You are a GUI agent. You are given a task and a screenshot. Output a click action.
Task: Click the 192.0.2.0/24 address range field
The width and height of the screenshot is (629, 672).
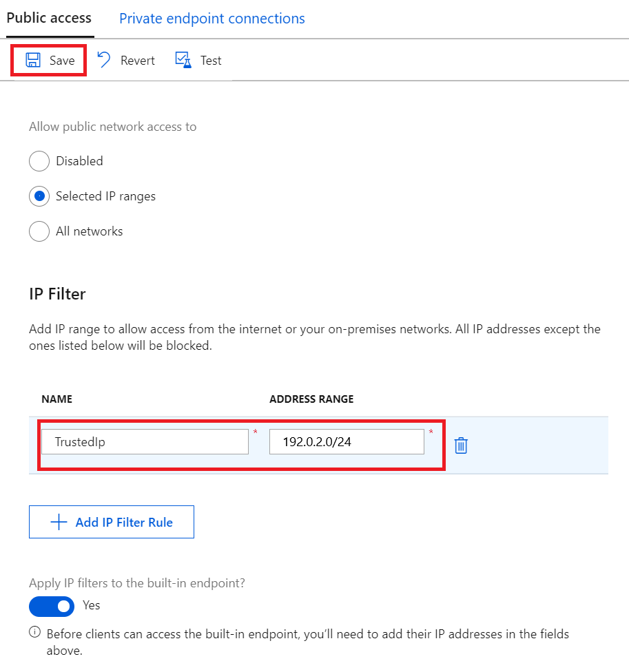pyautogui.click(x=346, y=441)
